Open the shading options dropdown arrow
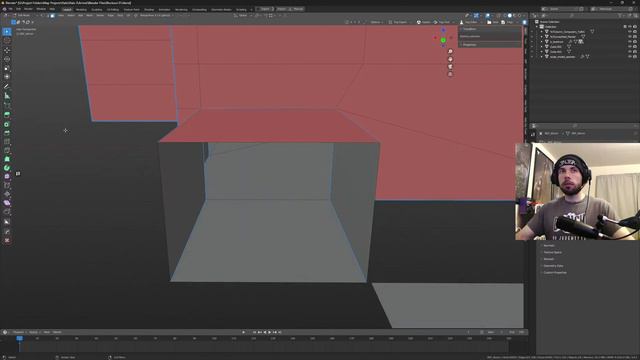Image resolution: width=640 pixels, height=360 pixels. (524, 16)
